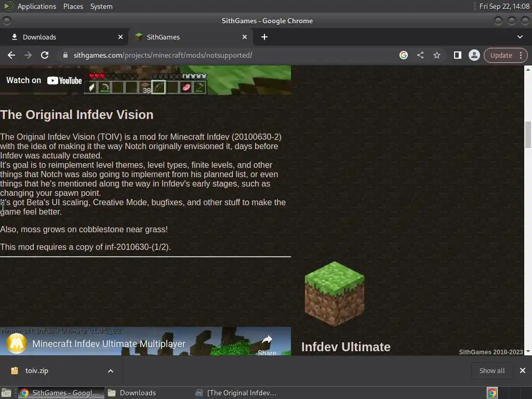Image resolution: width=532 pixels, height=399 pixels.
Task: Click the page's vertical scrollbar thumb
Action: tap(528, 135)
